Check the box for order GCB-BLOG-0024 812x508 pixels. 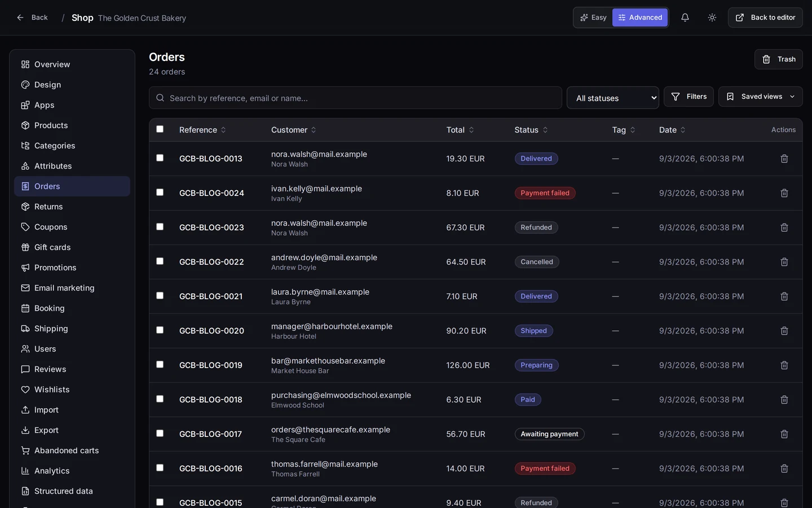(x=160, y=192)
